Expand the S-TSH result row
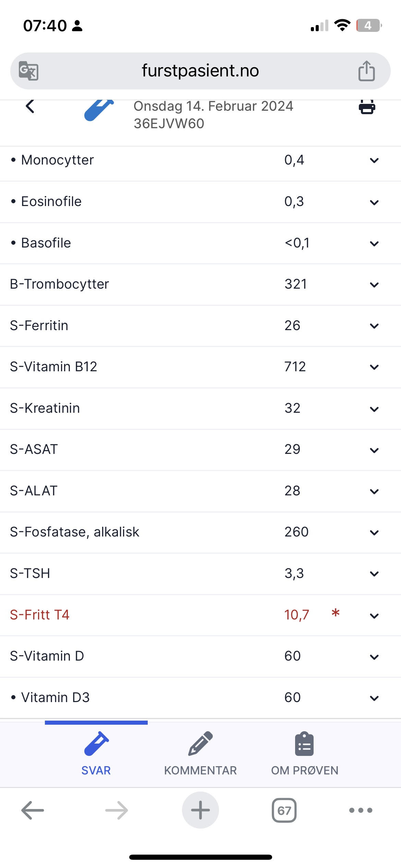Viewport: 401px width, 868px height. coord(374,574)
